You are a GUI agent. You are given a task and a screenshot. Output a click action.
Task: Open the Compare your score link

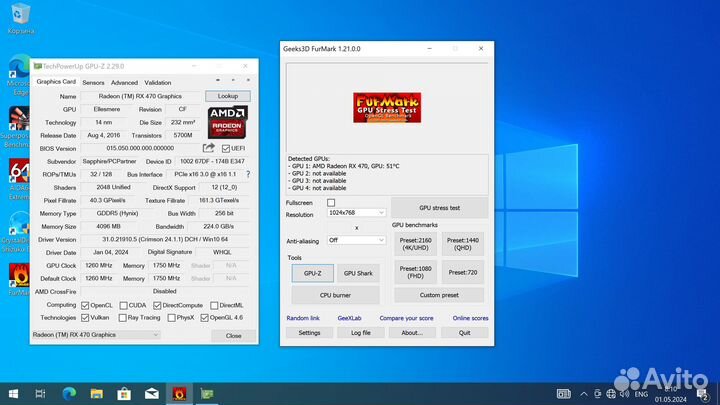click(406, 318)
